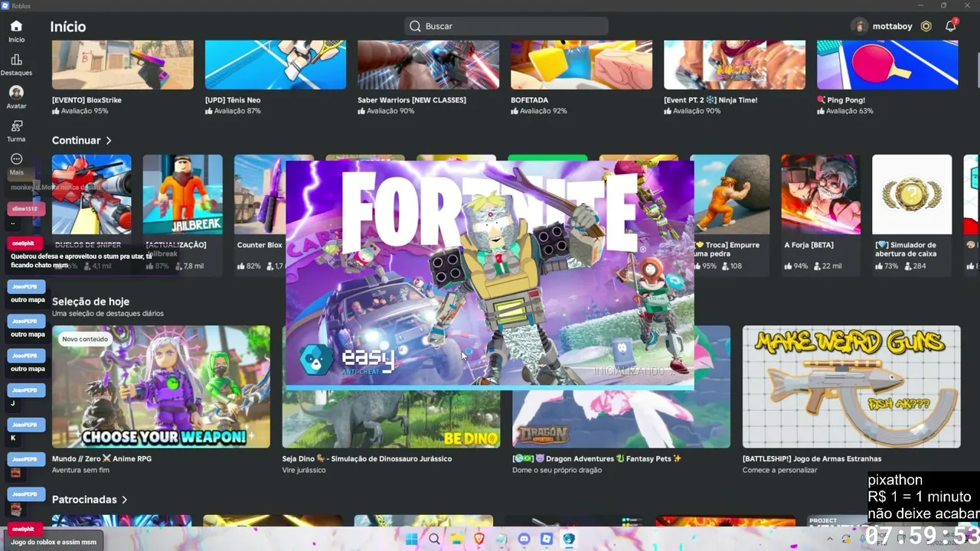Launch Brave browser from taskbar
The image size is (980, 551).
[x=479, y=539]
